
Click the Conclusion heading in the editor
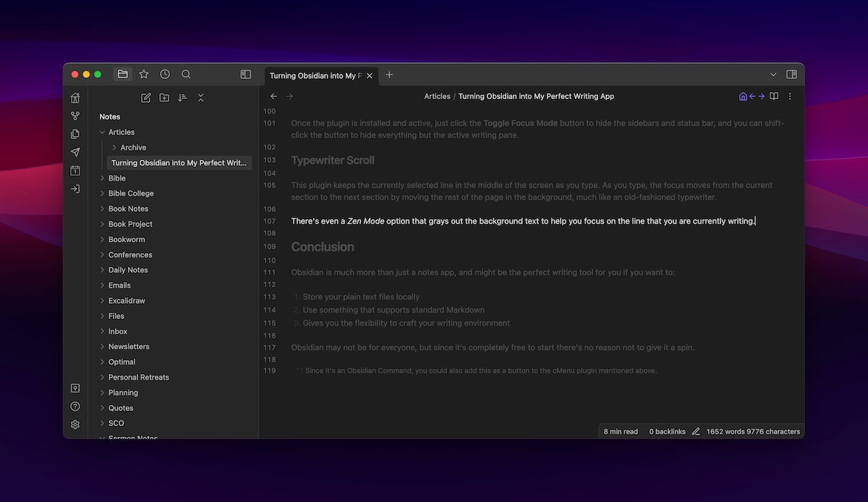pos(323,247)
